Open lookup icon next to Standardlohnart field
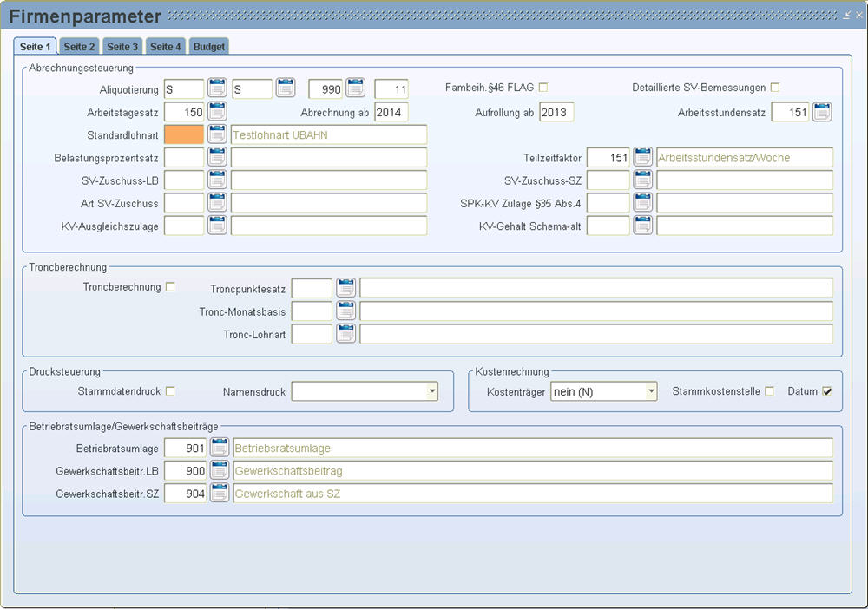 (x=217, y=134)
